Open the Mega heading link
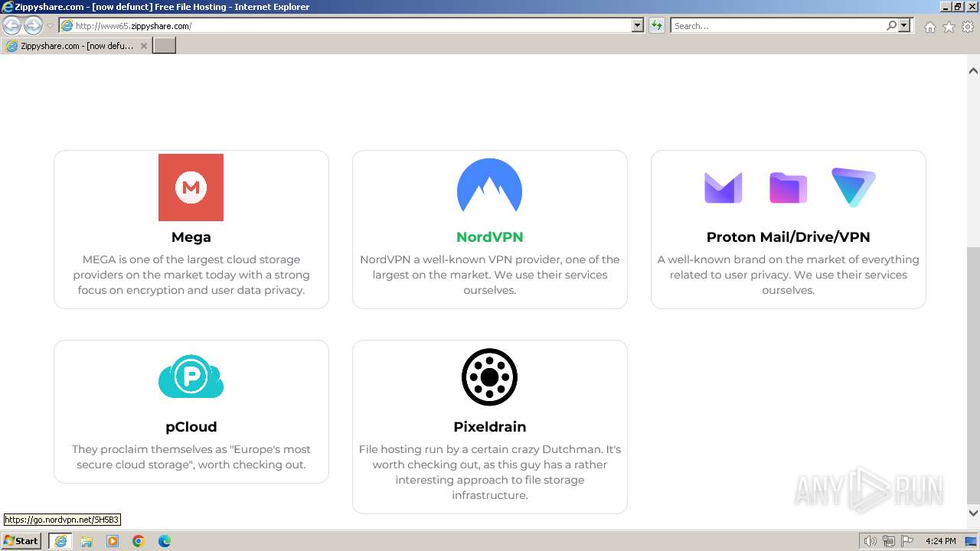 pyautogui.click(x=191, y=237)
